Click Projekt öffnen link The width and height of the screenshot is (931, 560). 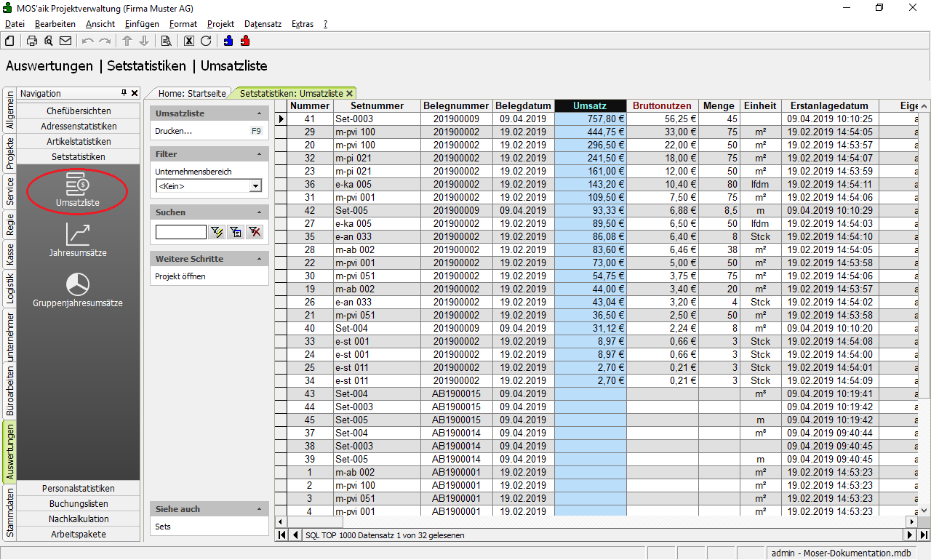(180, 276)
